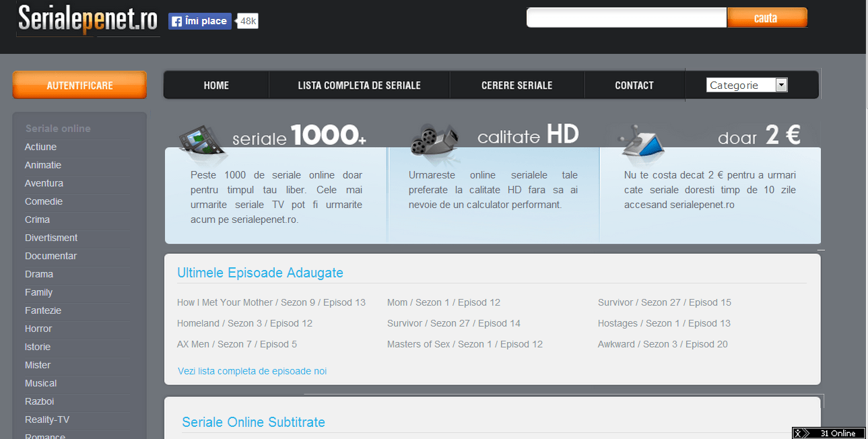Image resolution: width=868 pixels, height=439 pixels.
Task: Open the Contact menu item
Action: 634,86
